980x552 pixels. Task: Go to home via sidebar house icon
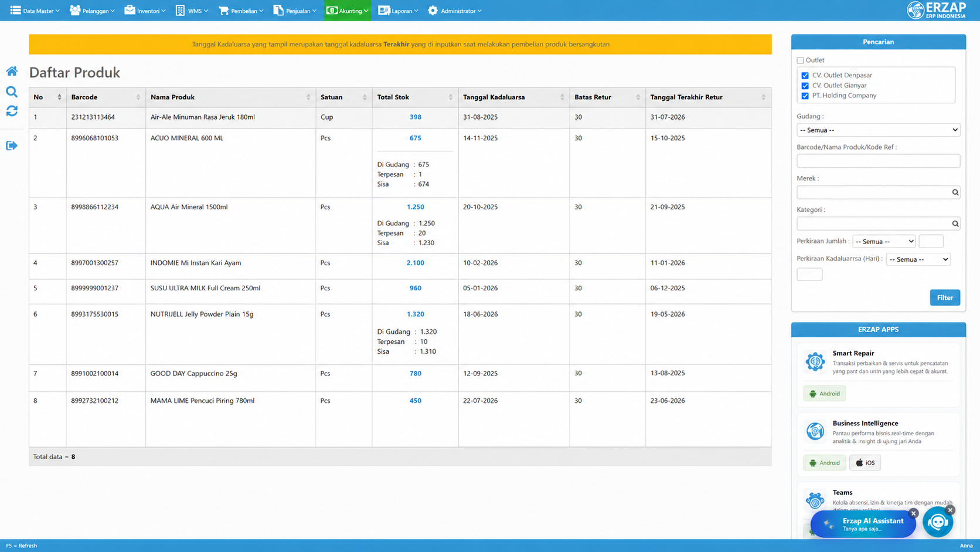click(x=12, y=71)
